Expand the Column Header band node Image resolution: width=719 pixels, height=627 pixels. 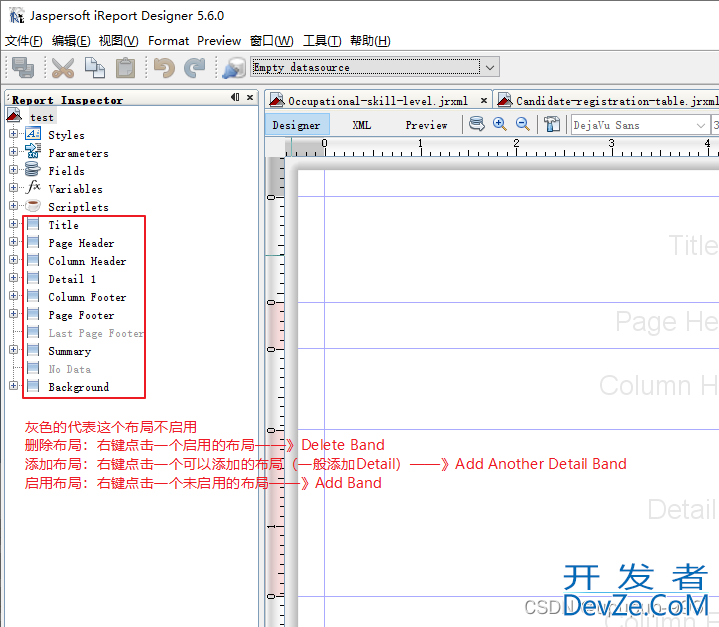[13, 260]
